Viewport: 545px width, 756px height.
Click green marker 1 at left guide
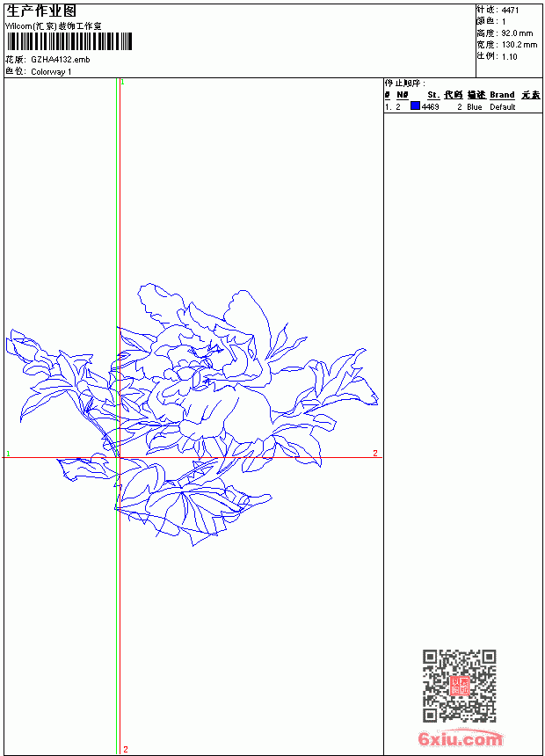point(8,454)
